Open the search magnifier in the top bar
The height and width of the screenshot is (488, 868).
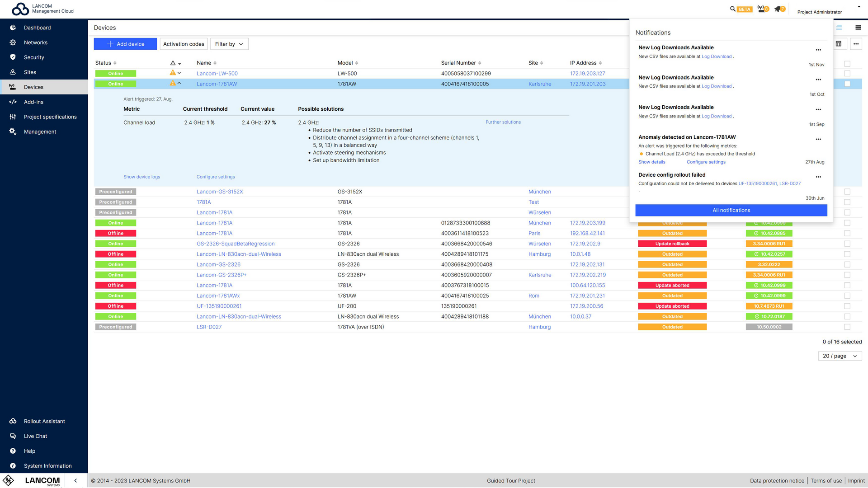pyautogui.click(x=733, y=9)
